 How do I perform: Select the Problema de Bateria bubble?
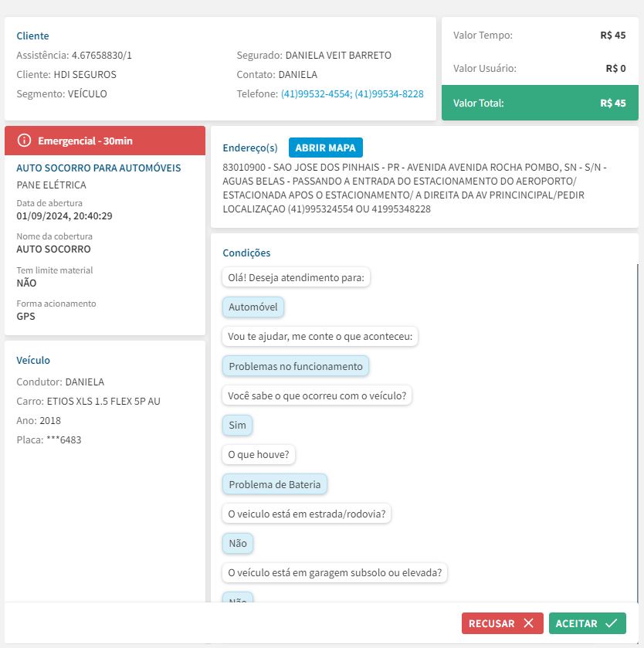click(x=275, y=484)
